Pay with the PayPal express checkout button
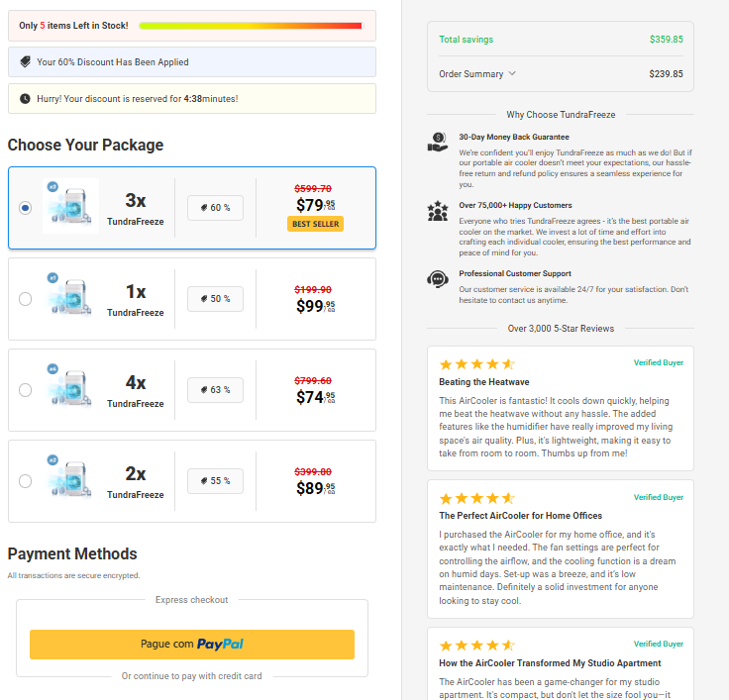729x700 pixels. (192, 645)
